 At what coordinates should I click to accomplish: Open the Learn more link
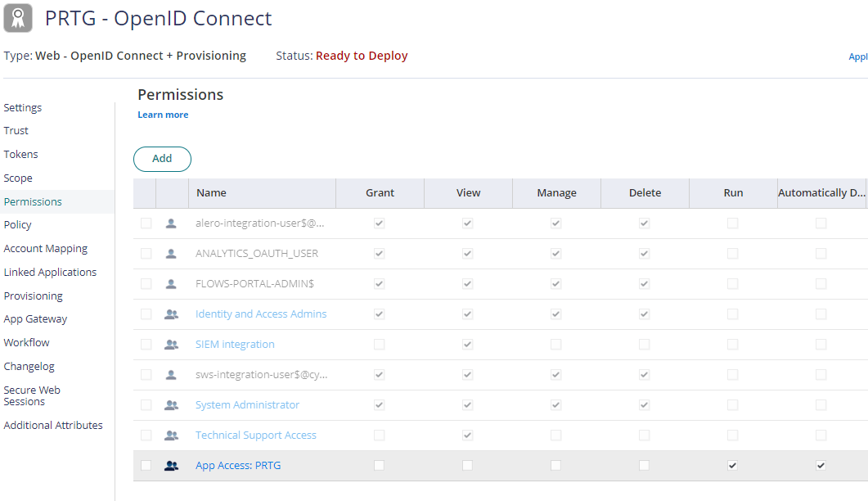click(162, 115)
